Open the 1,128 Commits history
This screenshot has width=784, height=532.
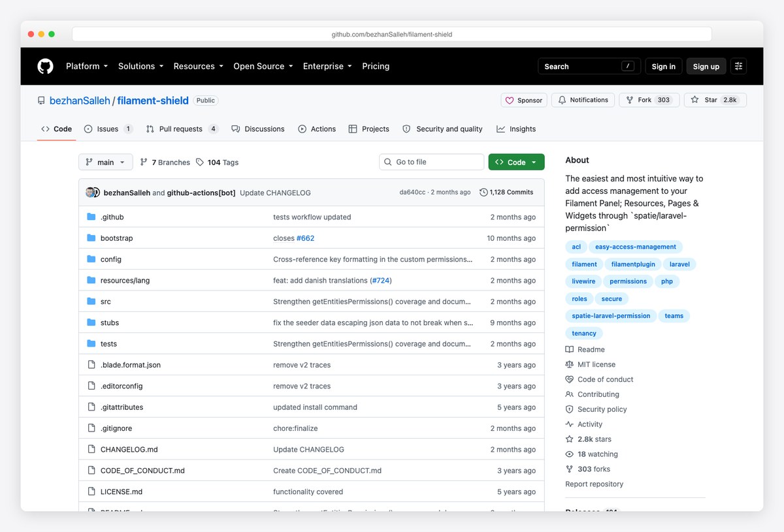(506, 193)
